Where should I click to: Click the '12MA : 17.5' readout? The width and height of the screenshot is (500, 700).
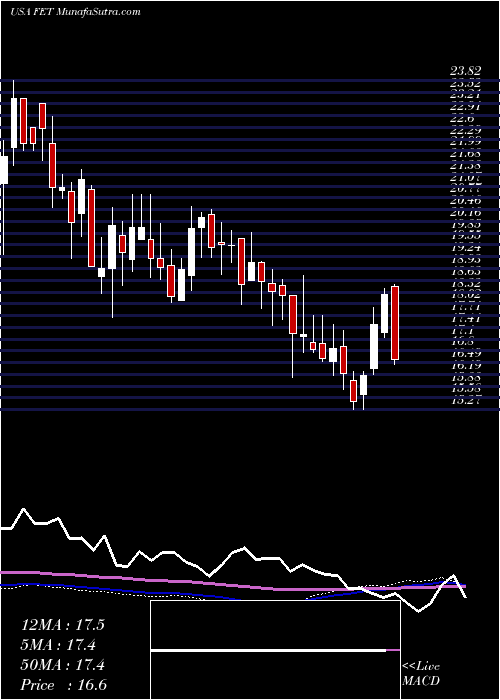tap(63, 625)
